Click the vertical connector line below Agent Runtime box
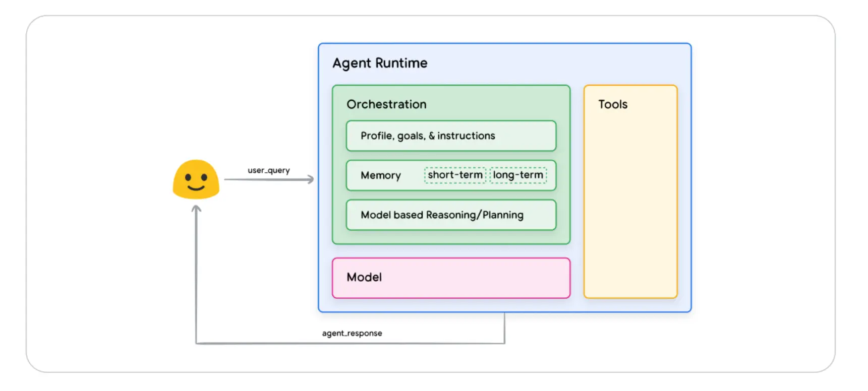Viewport: 868px width, 391px height. pyautogui.click(x=504, y=328)
